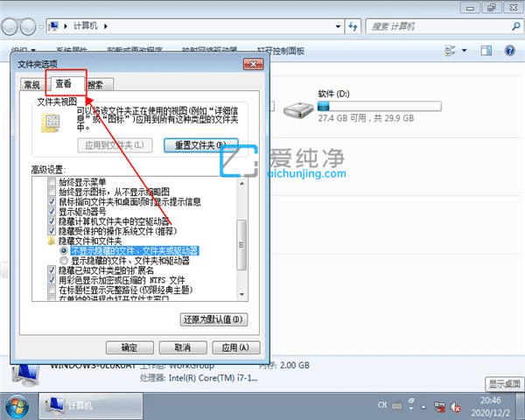Click the change view icon in toolbar

(x=450, y=51)
